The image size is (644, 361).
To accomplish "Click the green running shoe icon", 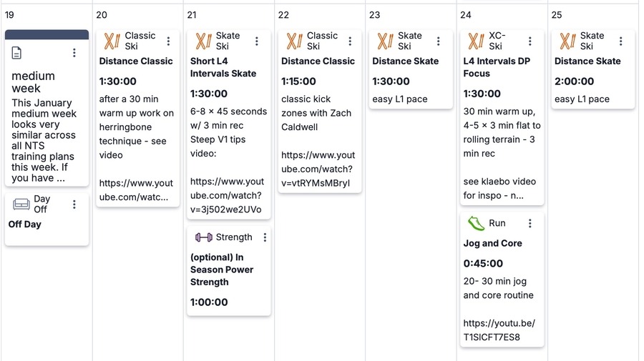I will [476, 224].
